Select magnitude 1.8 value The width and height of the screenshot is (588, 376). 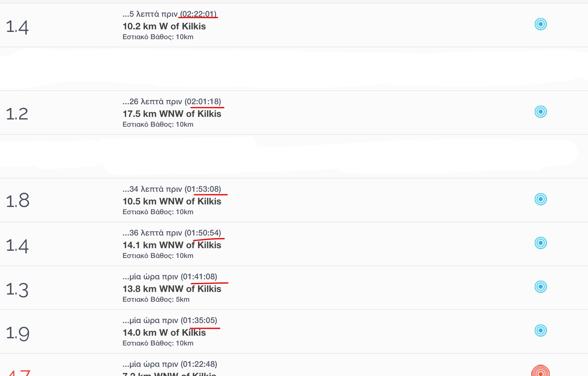coord(18,200)
